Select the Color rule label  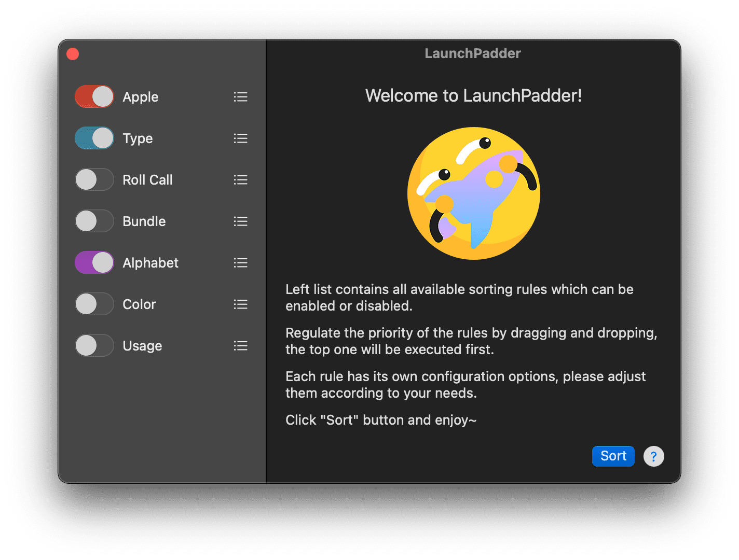139,304
